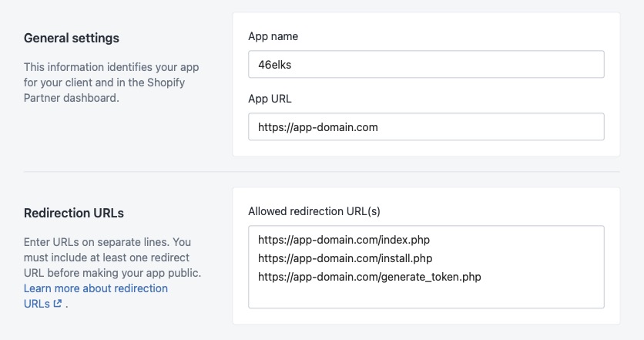Viewport: 644px width, 340px height.
Task: Click the App URL label
Action: click(x=270, y=99)
